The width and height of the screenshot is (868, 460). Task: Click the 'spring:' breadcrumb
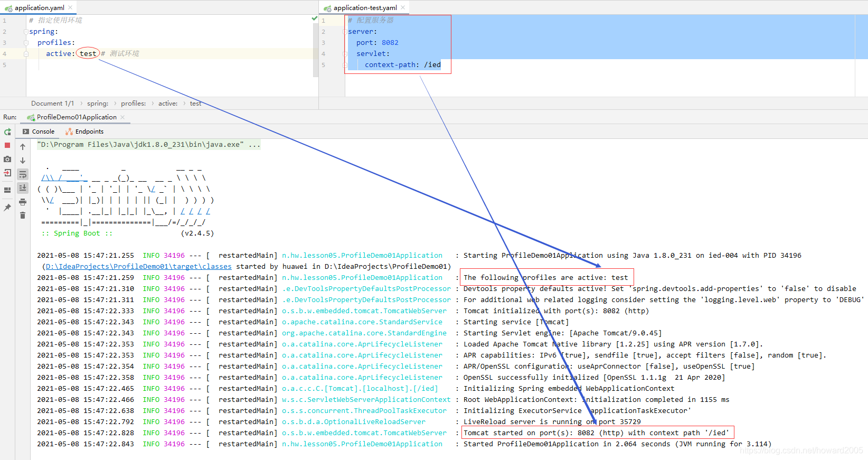98,104
